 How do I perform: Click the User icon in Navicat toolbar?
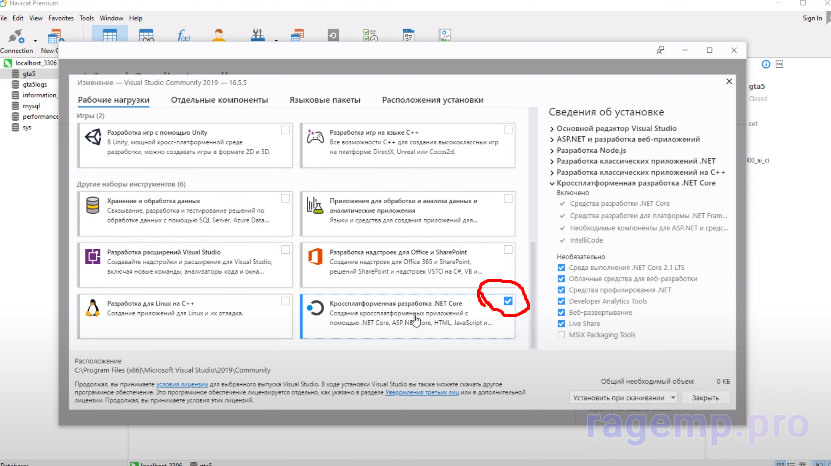tap(219, 36)
